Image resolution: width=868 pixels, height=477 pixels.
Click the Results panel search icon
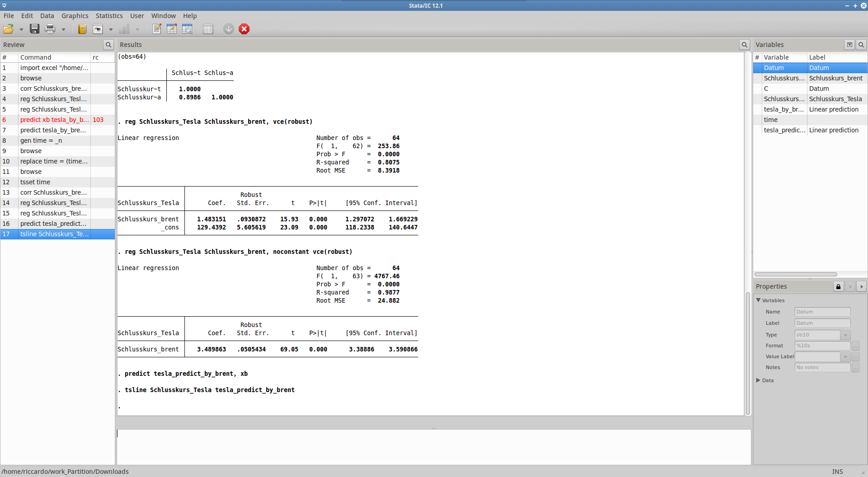745,45
